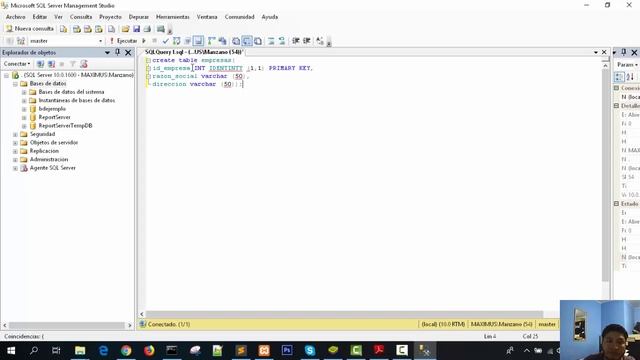Expand Instantáneas de bases de datos
Screen dimensions: 640x360
tap(24, 101)
